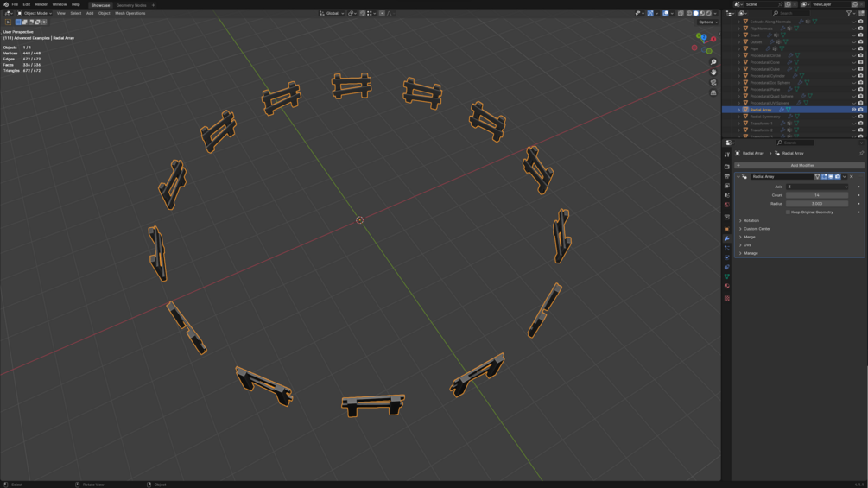Open the modifier extras dropdown arrow
The width and height of the screenshot is (868, 488).
pyautogui.click(x=844, y=176)
